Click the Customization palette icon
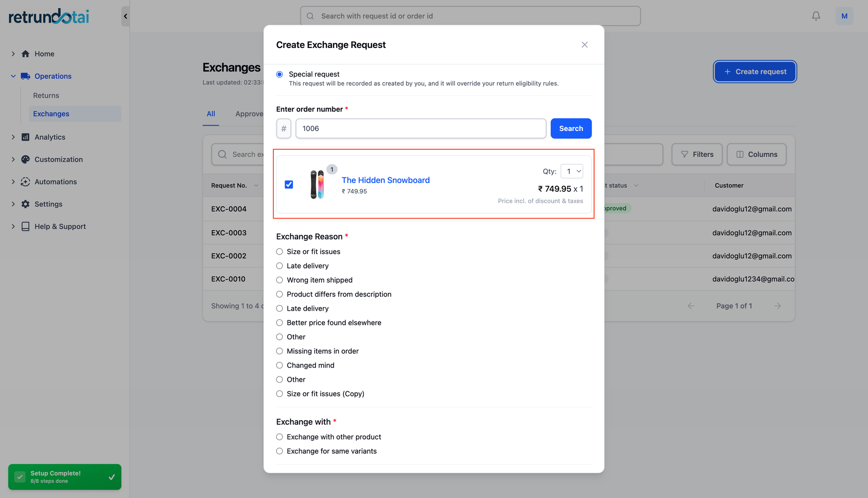The image size is (868, 498). click(x=25, y=160)
